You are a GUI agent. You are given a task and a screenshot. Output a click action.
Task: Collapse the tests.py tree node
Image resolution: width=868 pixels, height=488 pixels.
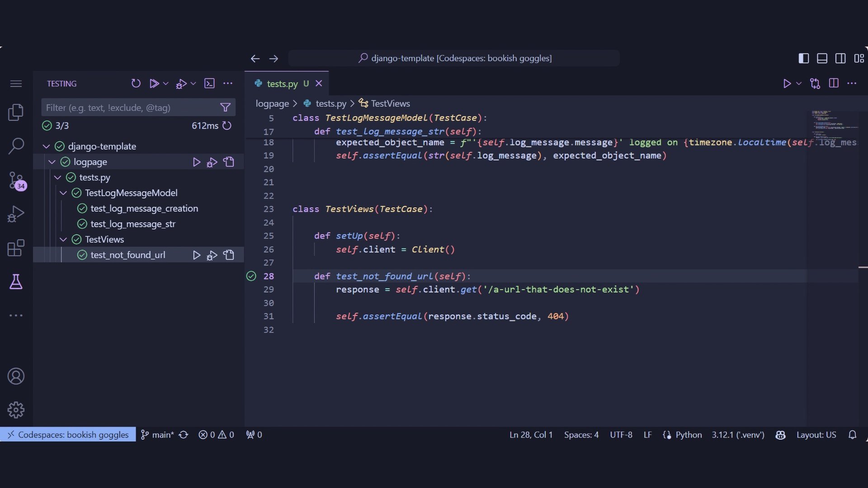click(x=57, y=178)
